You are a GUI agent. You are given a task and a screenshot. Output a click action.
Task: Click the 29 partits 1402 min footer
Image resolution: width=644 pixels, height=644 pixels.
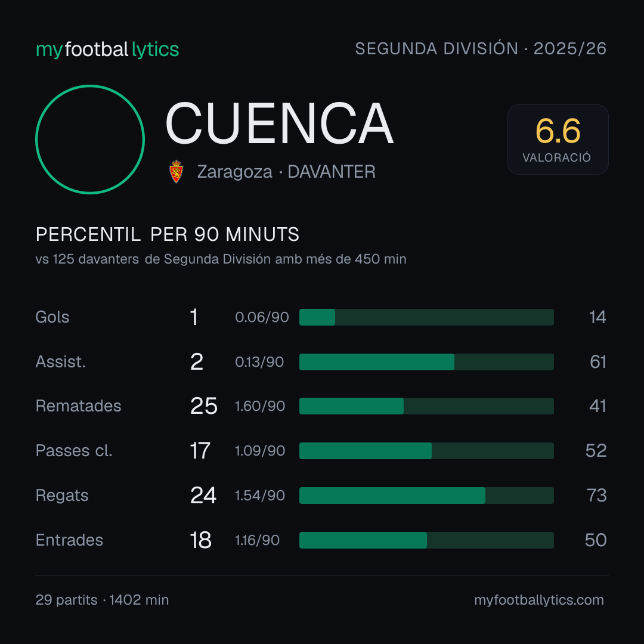pyautogui.click(x=103, y=600)
